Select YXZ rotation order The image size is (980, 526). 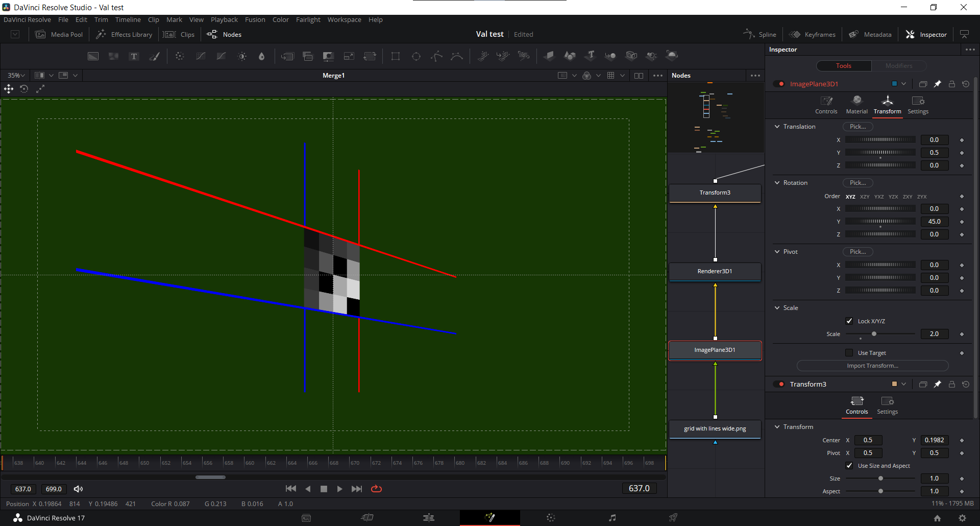879,197
